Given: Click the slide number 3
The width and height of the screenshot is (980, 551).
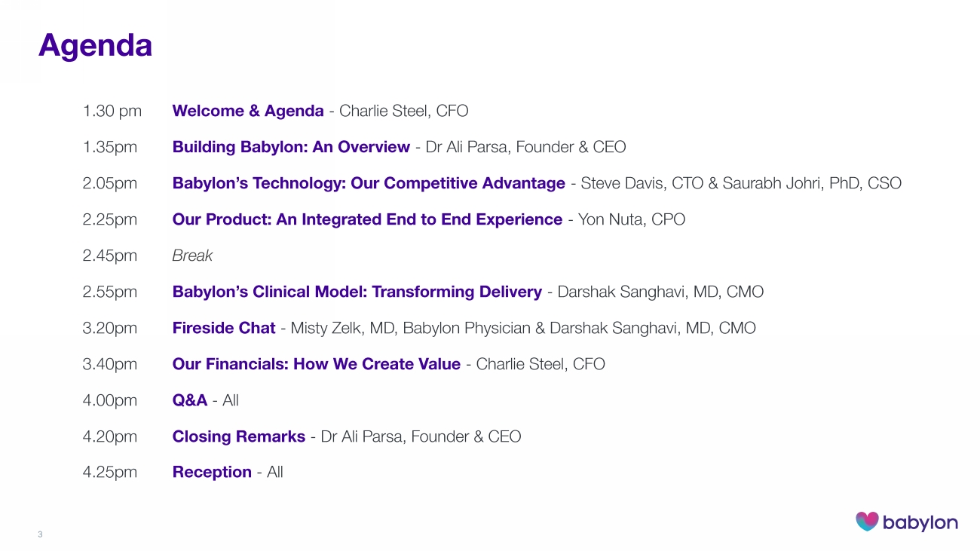Looking at the screenshot, I should 40,534.
